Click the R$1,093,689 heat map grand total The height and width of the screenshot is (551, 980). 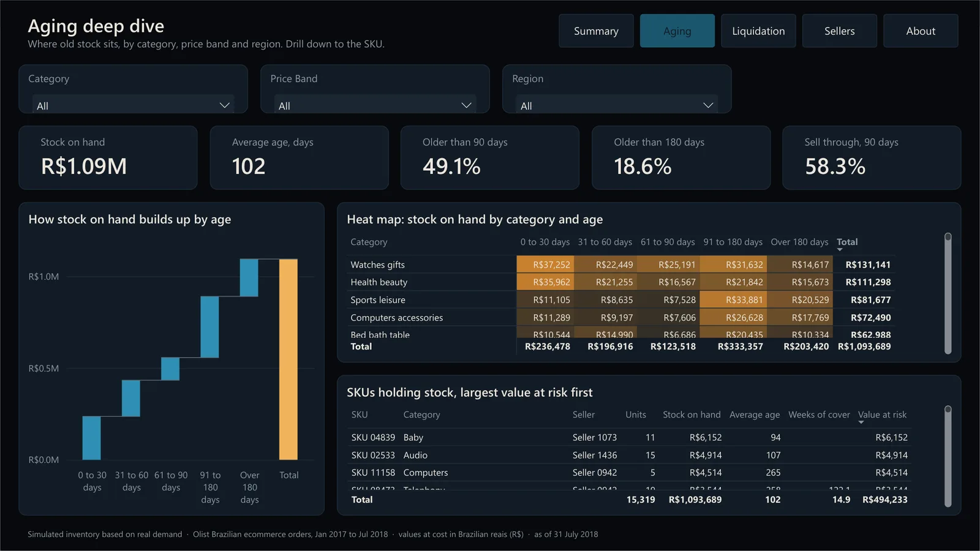click(x=864, y=347)
